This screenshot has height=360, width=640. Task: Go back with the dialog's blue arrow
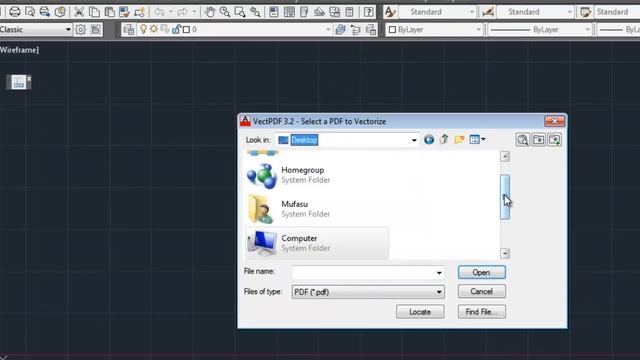point(429,140)
